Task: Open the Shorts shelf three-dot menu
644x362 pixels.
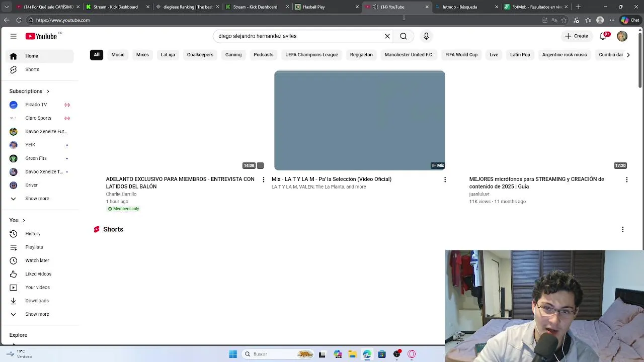Action: coord(622,229)
